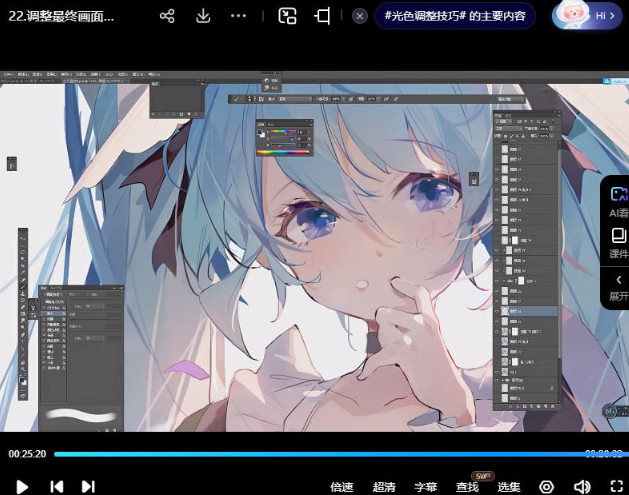This screenshot has width=629, height=495.
Task: Open the 选集 episode list
Action: coord(509,487)
